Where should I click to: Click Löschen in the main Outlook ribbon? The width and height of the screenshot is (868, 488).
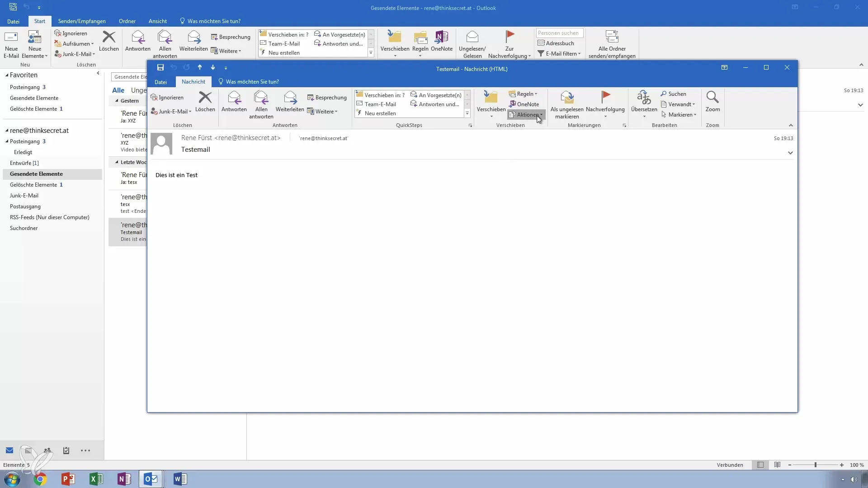109,41
